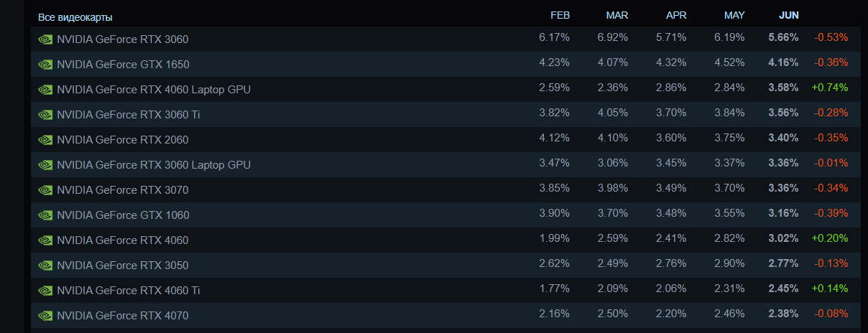Image resolution: width=868 pixels, height=333 pixels.
Task: Click the MAR column header
Action: point(617,15)
